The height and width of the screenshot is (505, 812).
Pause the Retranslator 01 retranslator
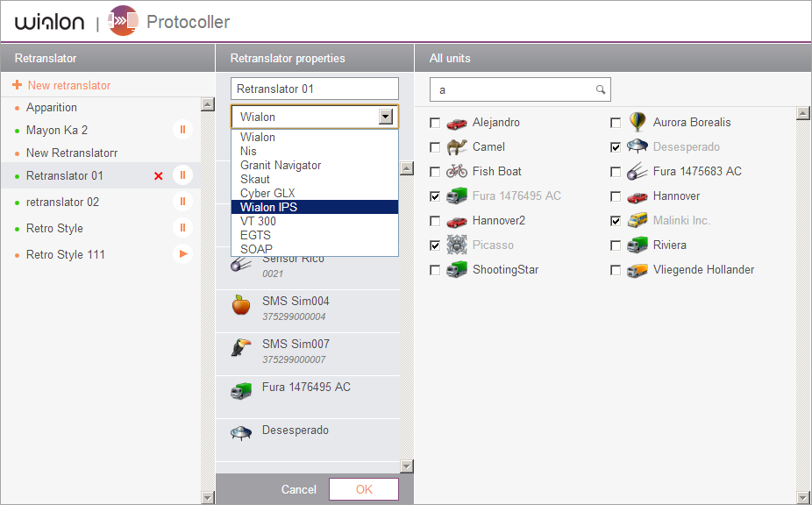click(x=182, y=175)
